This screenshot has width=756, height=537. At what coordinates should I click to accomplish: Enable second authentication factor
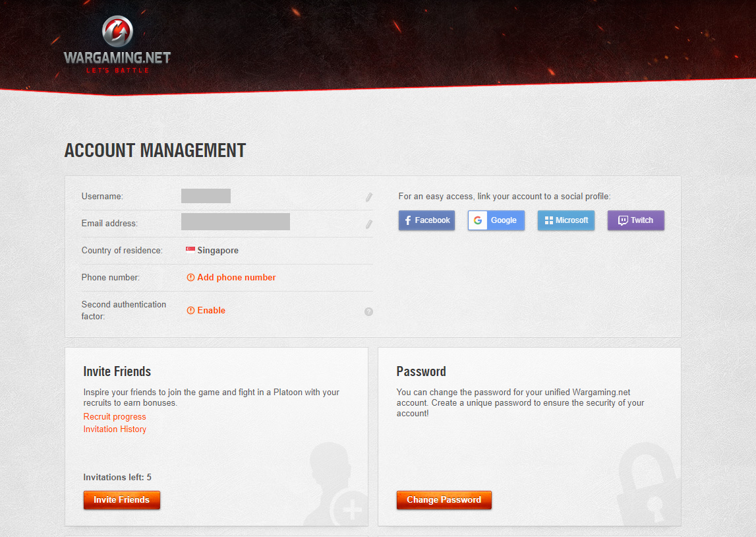(x=211, y=310)
